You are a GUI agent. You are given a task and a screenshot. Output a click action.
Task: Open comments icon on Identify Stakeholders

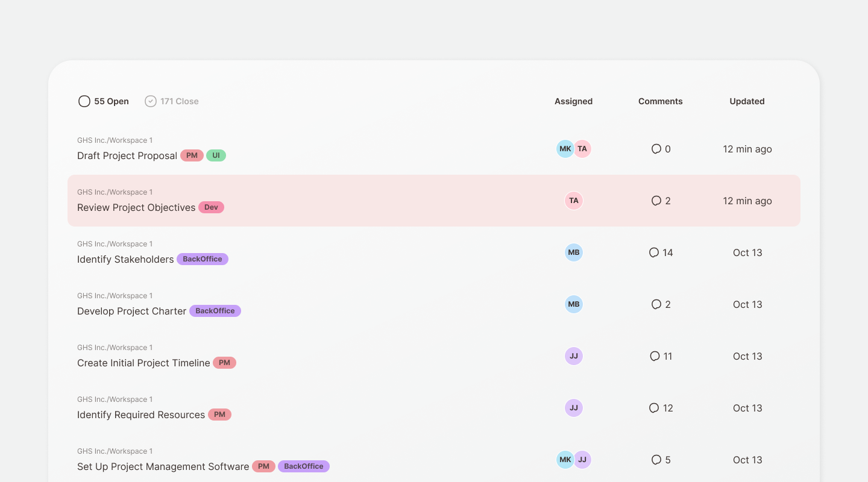click(654, 252)
